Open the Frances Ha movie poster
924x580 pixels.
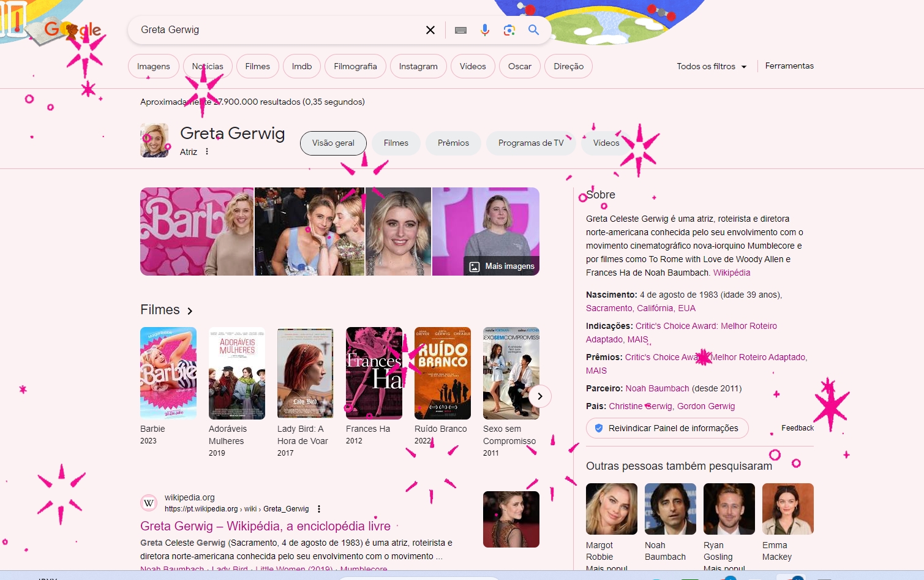click(x=374, y=373)
